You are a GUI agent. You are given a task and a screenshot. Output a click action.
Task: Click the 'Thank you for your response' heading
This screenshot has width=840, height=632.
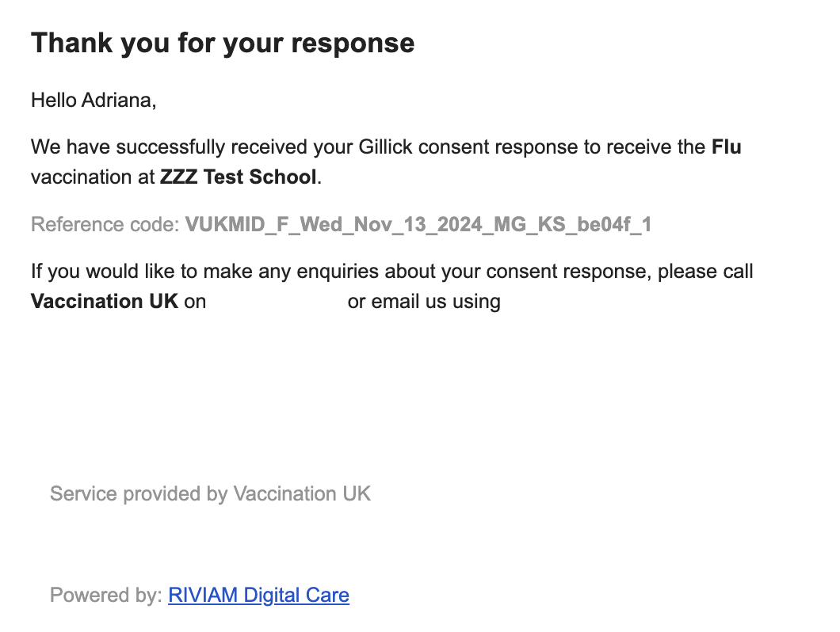tap(223, 43)
